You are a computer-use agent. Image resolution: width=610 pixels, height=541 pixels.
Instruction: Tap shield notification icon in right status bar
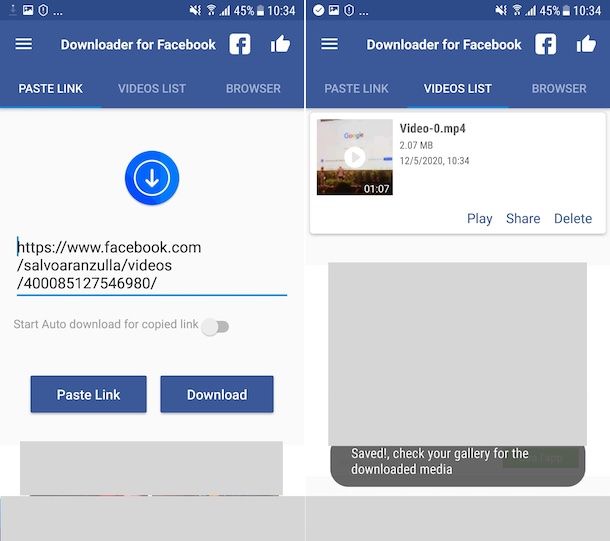pyautogui.click(x=349, y=10)
